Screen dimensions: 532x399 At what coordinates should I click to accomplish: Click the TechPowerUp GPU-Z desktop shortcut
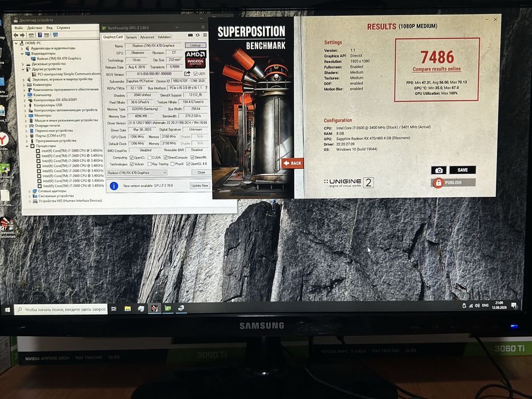click(6, 173)
